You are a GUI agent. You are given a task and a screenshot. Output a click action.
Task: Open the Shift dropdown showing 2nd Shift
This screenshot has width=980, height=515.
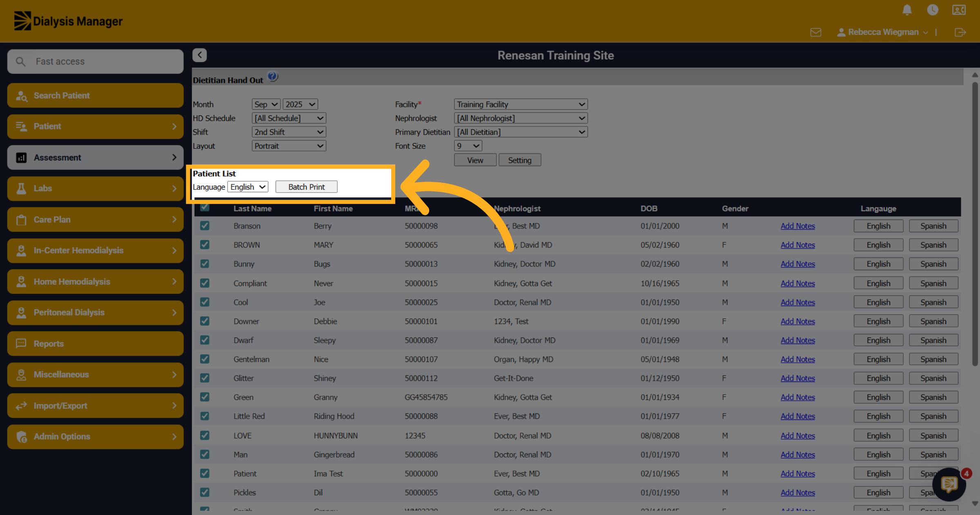point(289,132)
